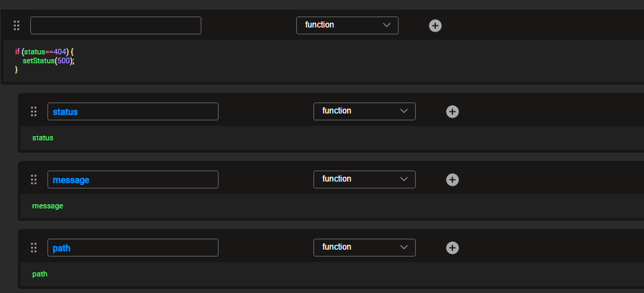Click the setStatus(500) line in the code editor
644x293 pixels.
point(48,61)
